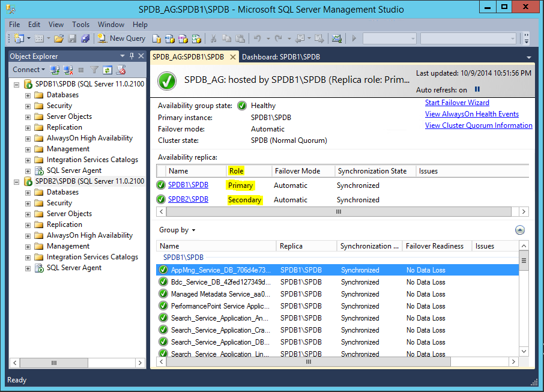
Task: Expand Databases under SPDB1\SPDB
Action: pos(28,95)
